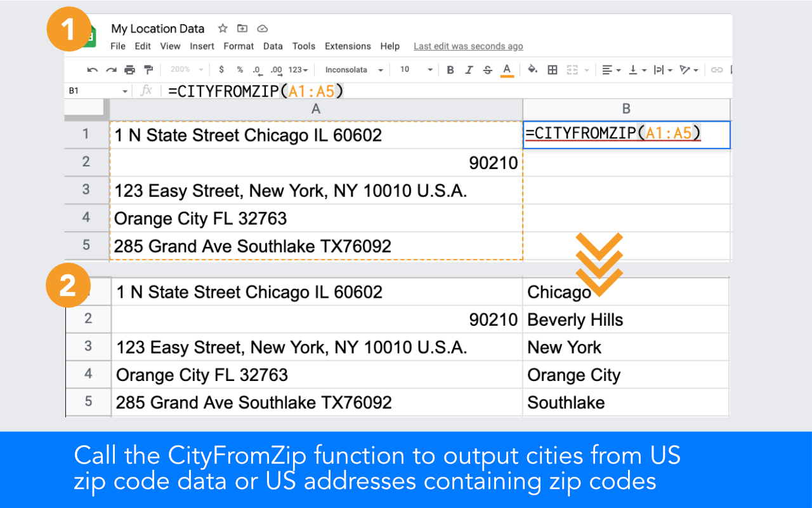Select row 3 header in top sheet
812x508 pixels.
pyautogui.click(x=86, y=190)
